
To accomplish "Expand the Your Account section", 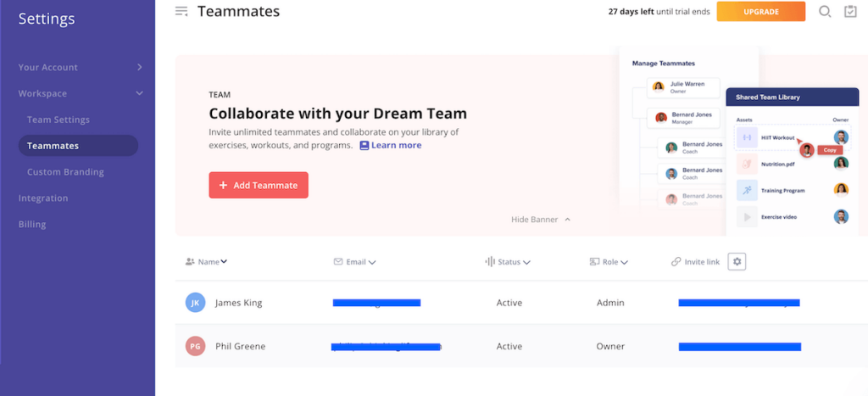I will click(x=140, y=67).
